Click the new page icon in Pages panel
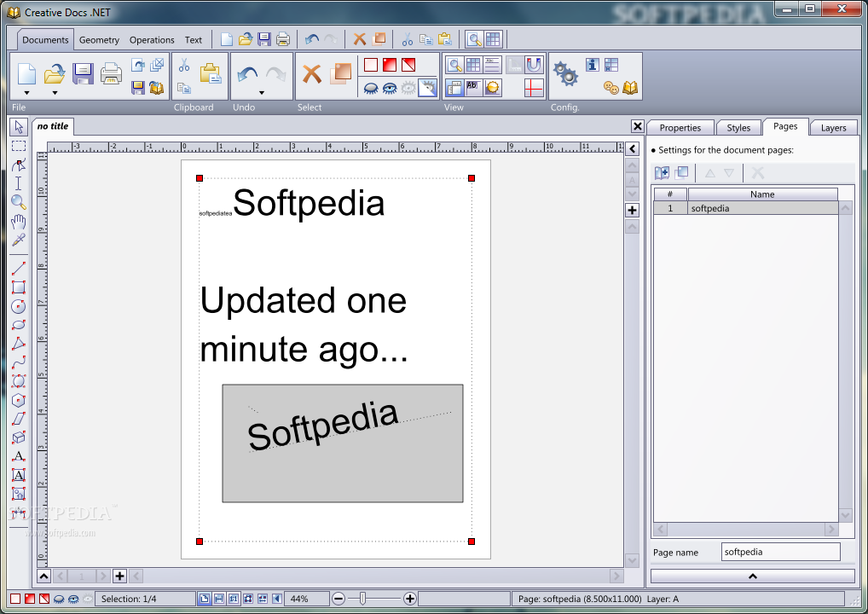This screenshot has height=614, width=868. tap(662, 173)
